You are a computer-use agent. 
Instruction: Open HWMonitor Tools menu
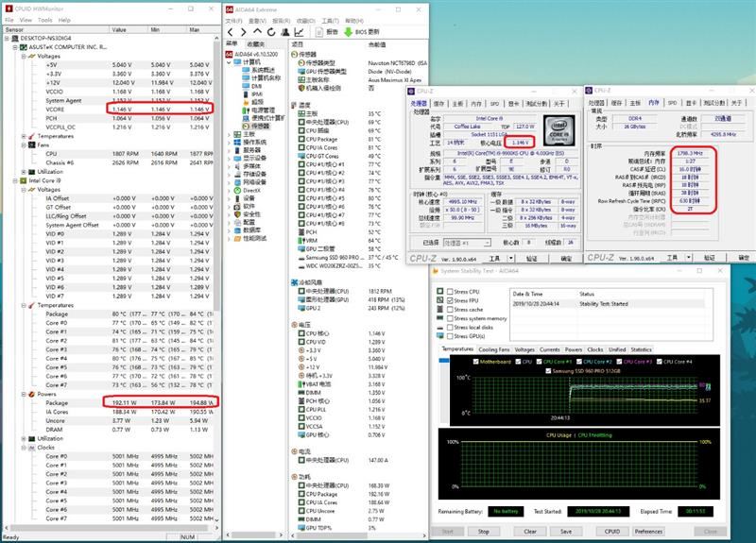pos(44,20)
